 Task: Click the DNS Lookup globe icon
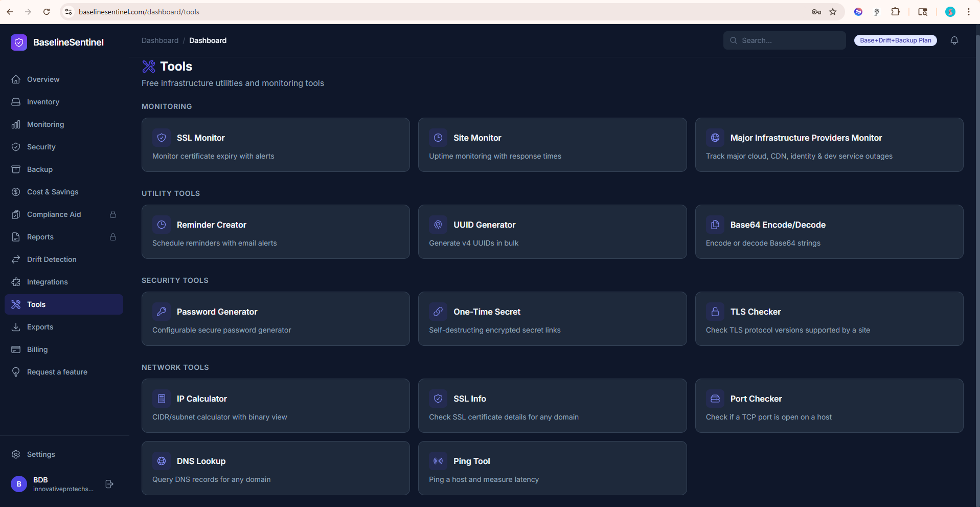tap(162, 461)
